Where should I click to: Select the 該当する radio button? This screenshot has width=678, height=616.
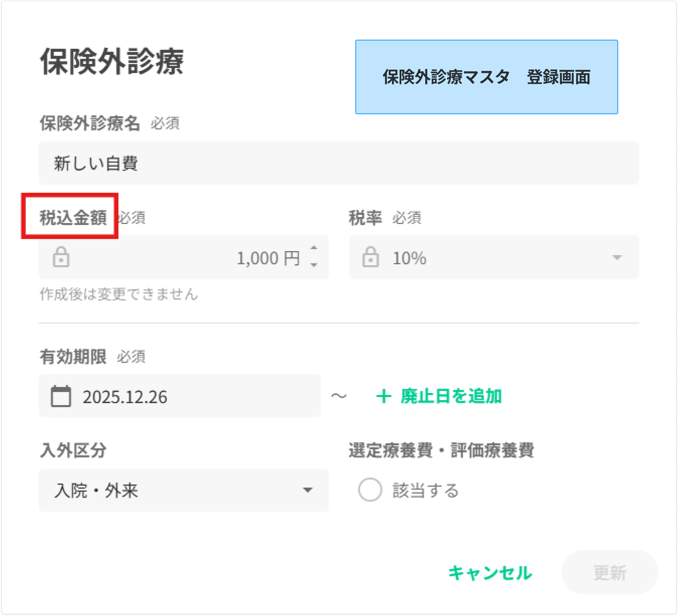click(x=370, y=490)
